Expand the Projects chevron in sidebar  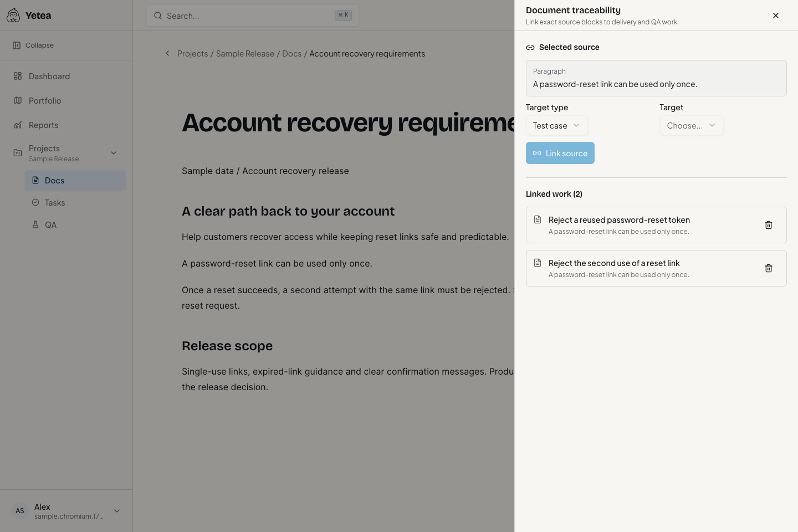click(114, 153)
